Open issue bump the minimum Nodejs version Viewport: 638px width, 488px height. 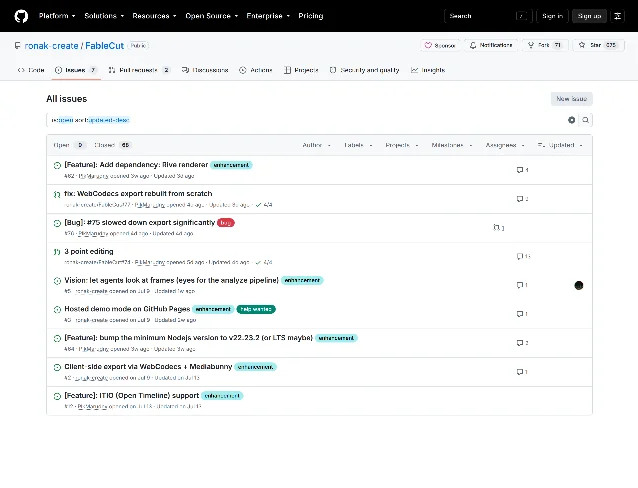[188, 338]
